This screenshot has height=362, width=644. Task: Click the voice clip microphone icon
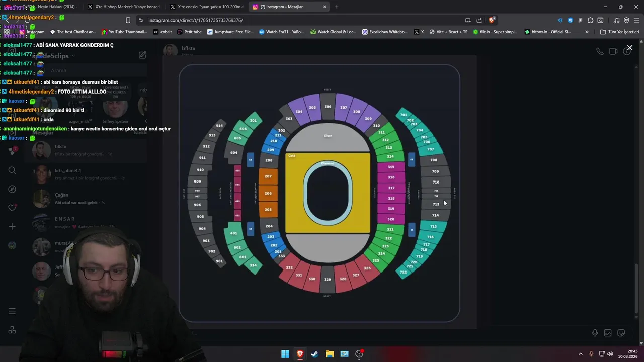[x=595, y=333]
